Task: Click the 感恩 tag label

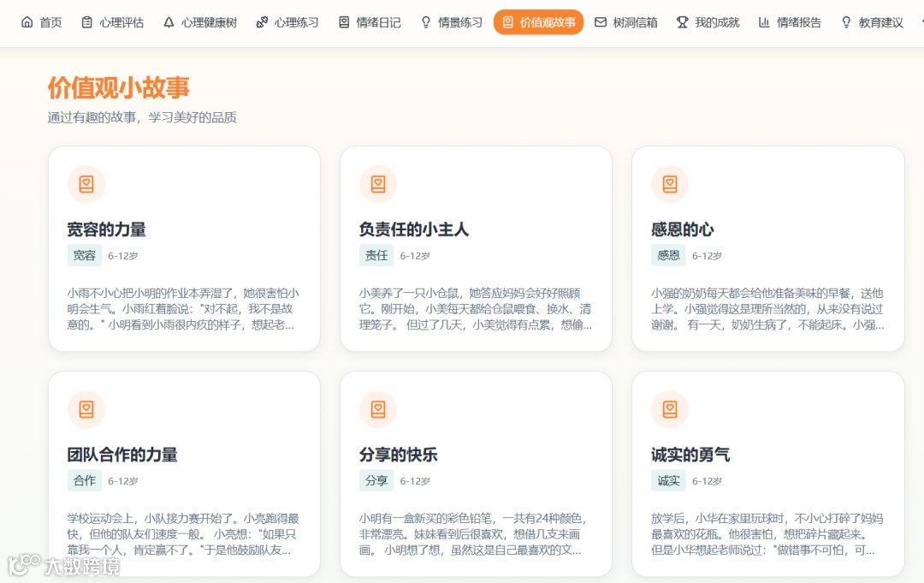Action: click(x=668, y=255)
